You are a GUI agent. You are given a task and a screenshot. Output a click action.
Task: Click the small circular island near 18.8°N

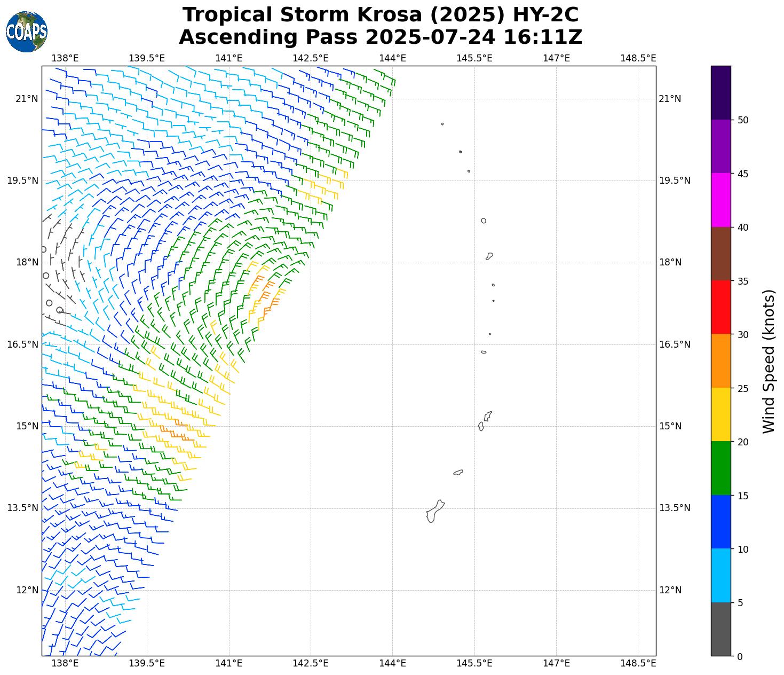point(484,221)
